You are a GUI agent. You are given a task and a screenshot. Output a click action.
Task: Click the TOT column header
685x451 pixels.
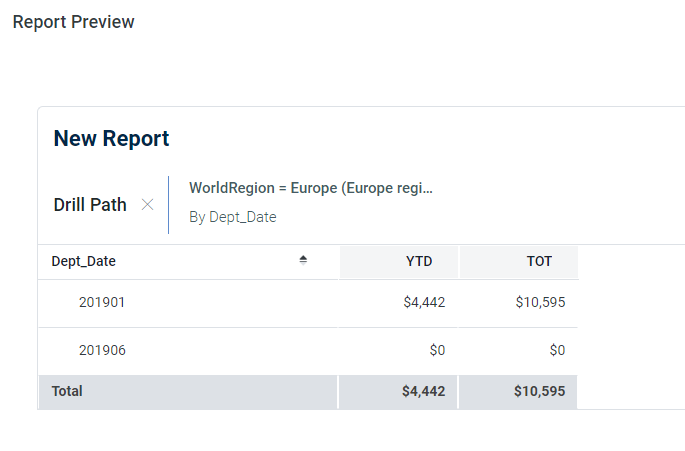(x=539, y=262)
